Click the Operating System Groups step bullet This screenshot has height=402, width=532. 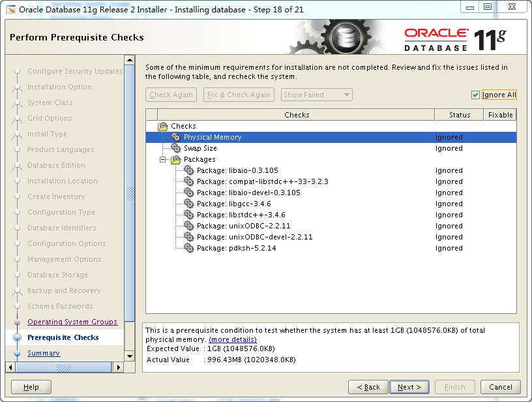click(x=18, y=322)
